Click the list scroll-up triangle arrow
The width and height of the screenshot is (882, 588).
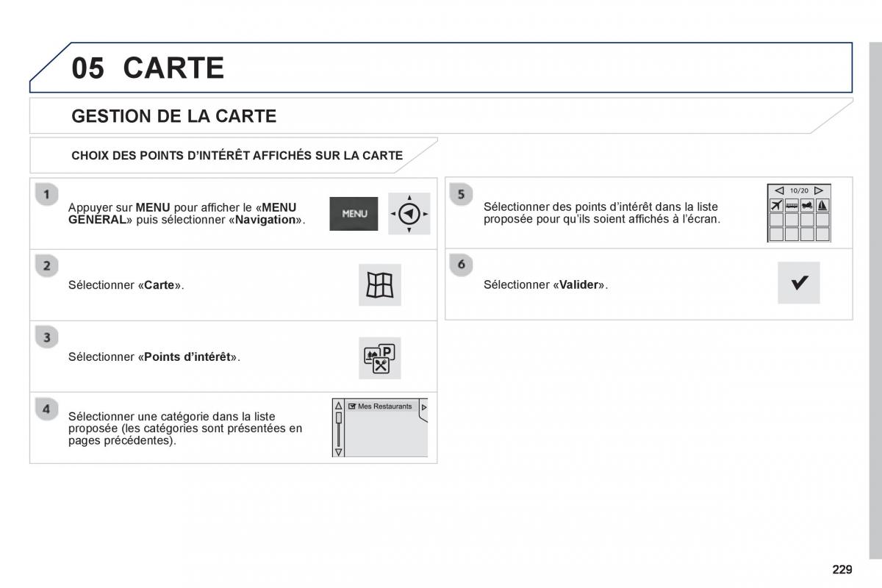pos(338,406)
